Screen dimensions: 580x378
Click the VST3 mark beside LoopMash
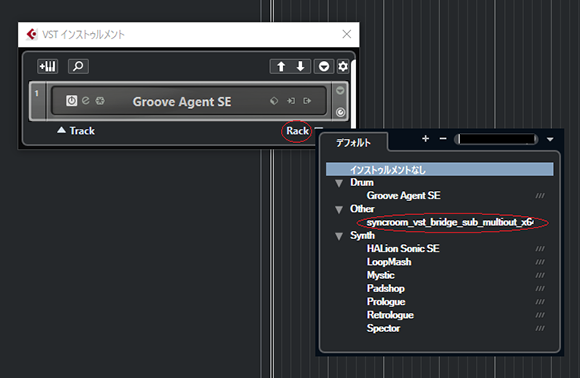coord(540,262)
